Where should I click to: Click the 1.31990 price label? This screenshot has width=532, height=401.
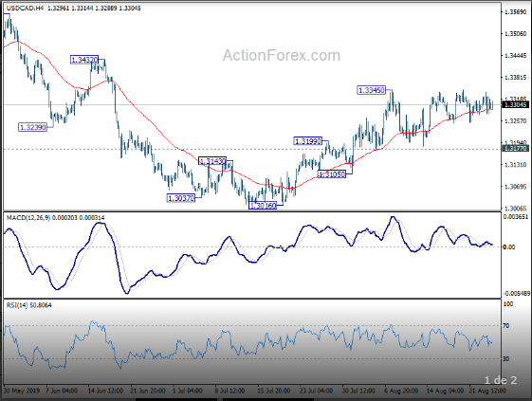(x=307, y=141)
